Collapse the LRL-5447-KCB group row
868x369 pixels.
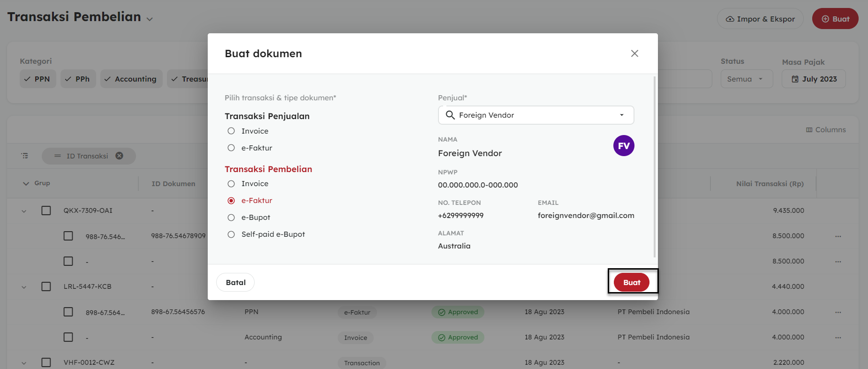coord(24,287)
